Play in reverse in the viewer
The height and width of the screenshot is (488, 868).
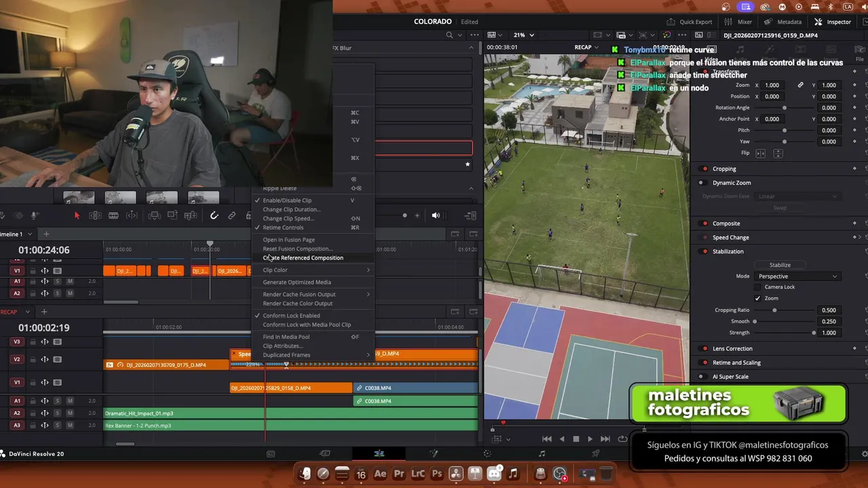(561, 439)
